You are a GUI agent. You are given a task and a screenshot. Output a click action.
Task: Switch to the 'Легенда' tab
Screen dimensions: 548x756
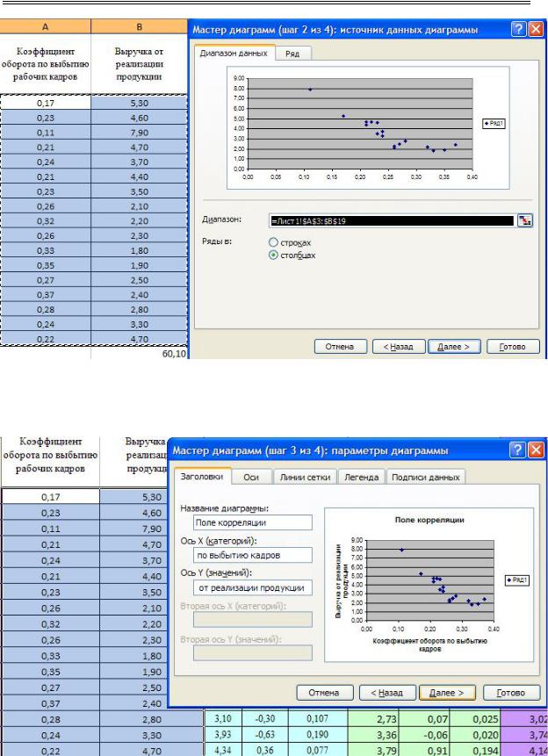361,477
